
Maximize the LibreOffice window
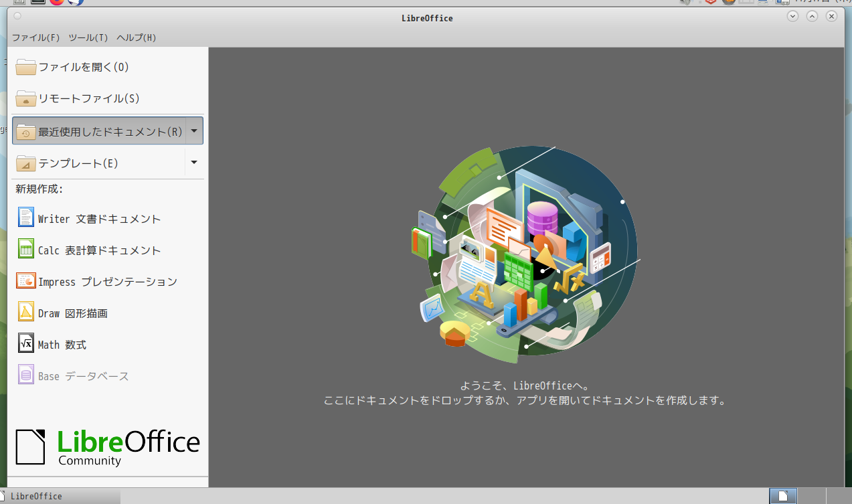click(813, 16)
